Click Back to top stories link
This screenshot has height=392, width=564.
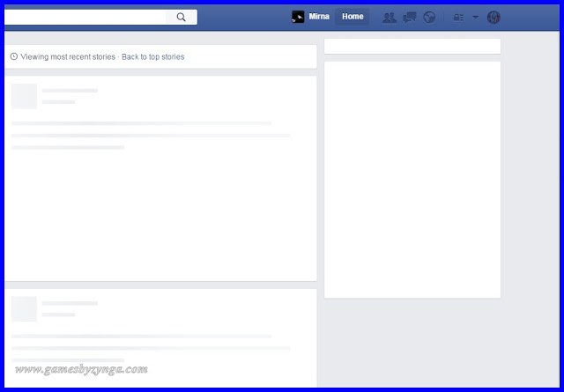click(x=152, y=57)
